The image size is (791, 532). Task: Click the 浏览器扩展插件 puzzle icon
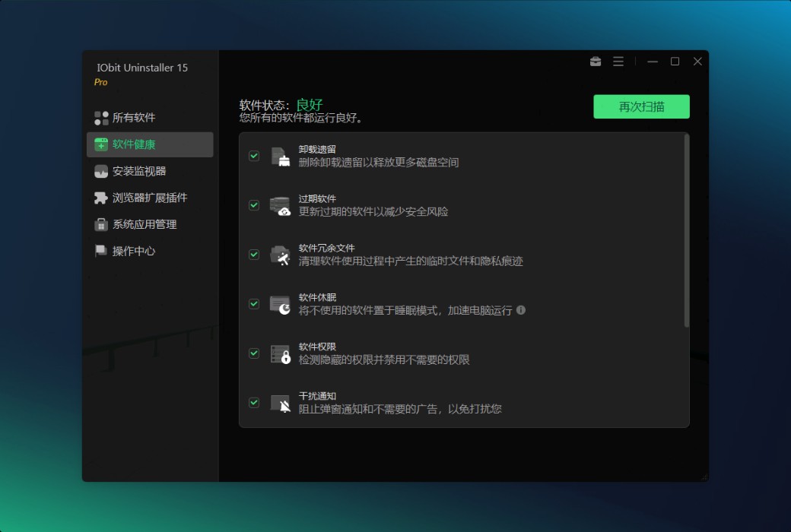101,198
